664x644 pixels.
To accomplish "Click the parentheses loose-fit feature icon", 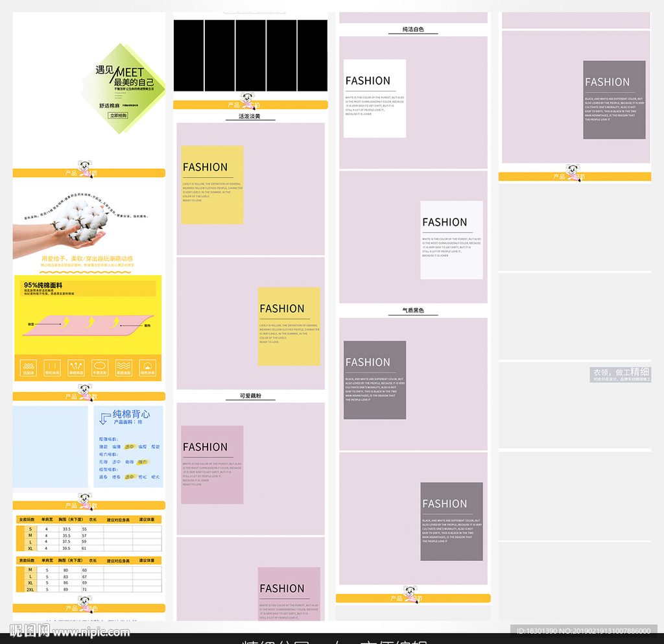I will (52, 368).
